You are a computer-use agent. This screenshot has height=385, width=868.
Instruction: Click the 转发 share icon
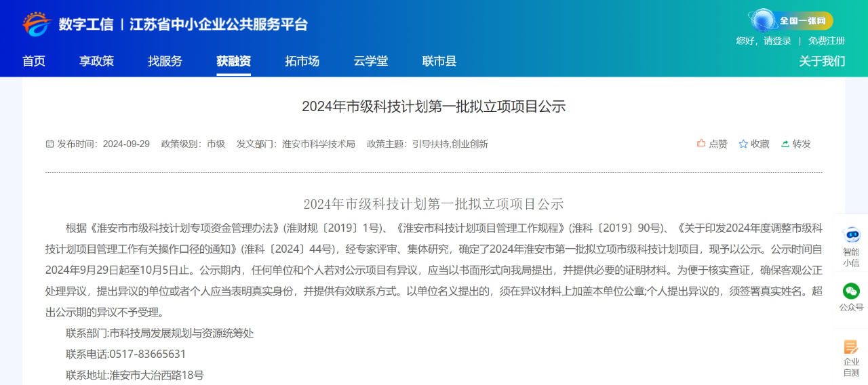click(x=785, y=144)
